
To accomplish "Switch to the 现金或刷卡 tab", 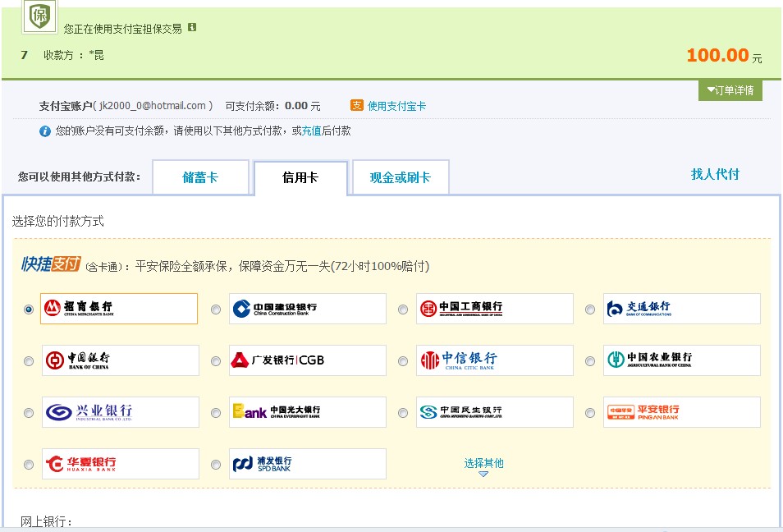I will click(x=401, y=177).
